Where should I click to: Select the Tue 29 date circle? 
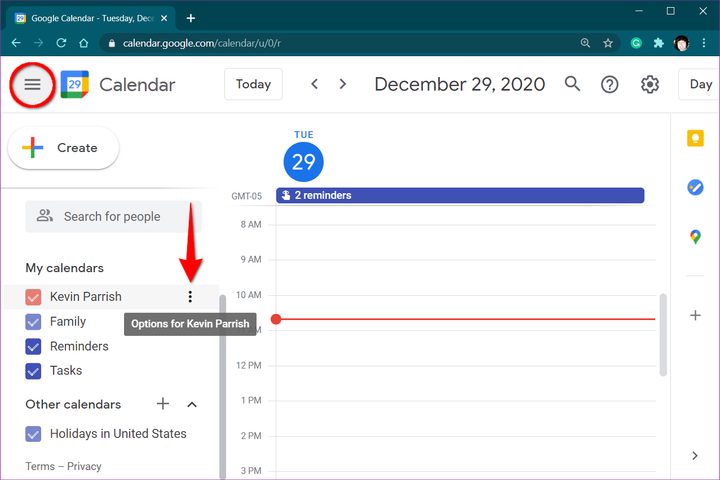pyautogui.click(x=304, y=162)
